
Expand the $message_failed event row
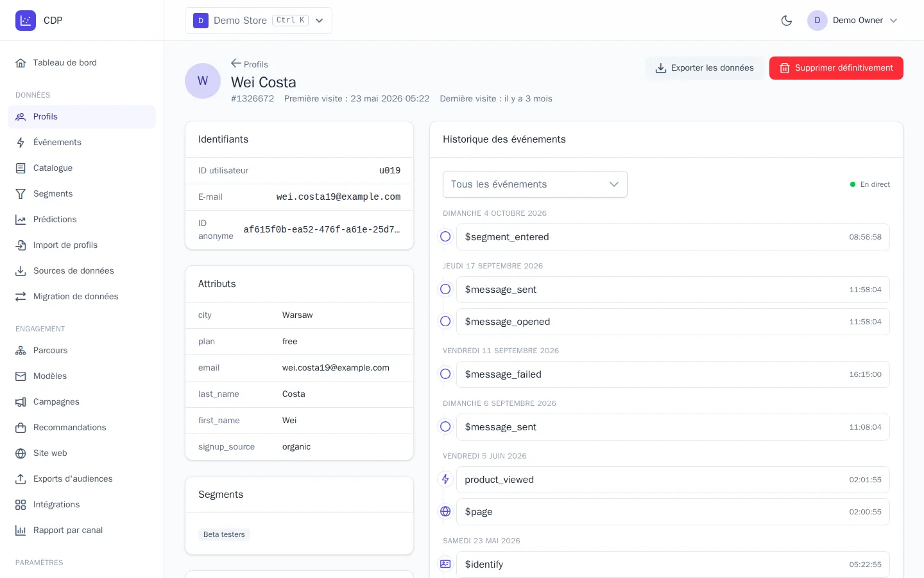coord(672,374)
